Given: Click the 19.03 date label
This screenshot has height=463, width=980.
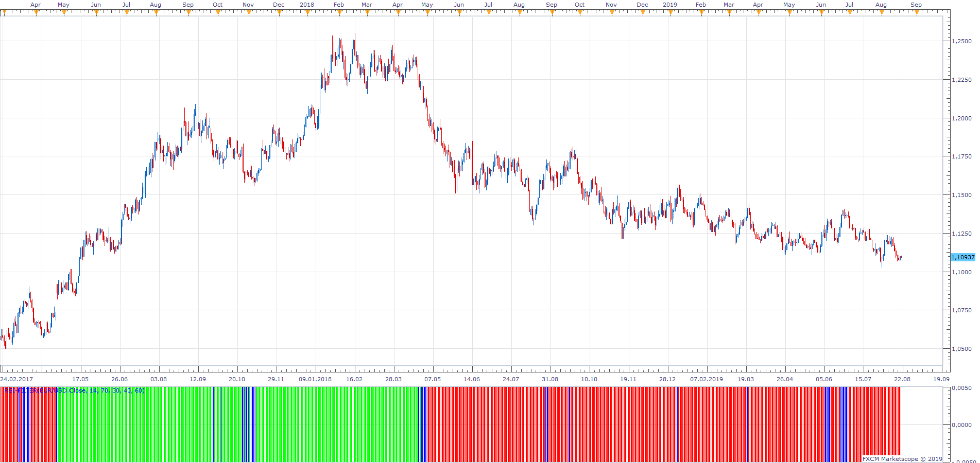Looking at the screenshot, I should [746, 379].
